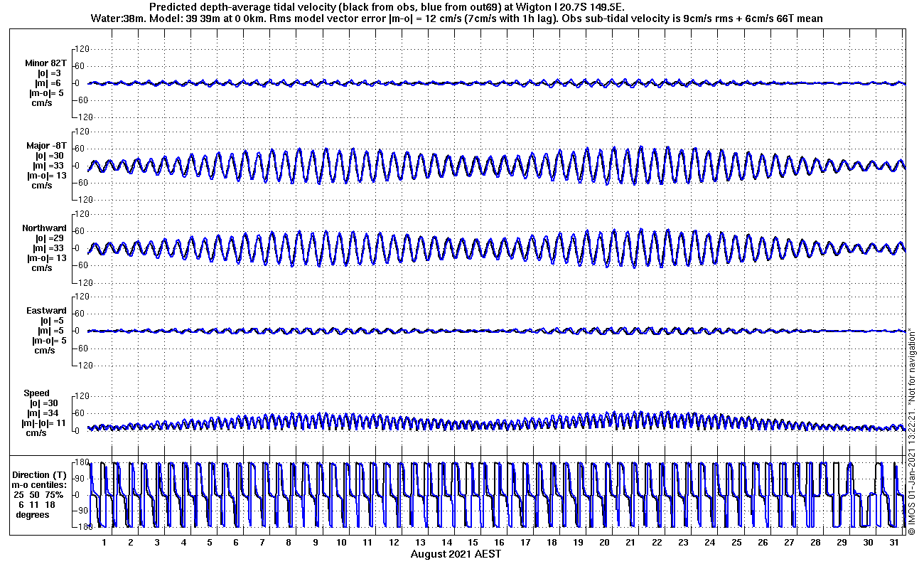Click the day 19 date tick label
Screen dimensions: 924x569
[x=578, y=542]
